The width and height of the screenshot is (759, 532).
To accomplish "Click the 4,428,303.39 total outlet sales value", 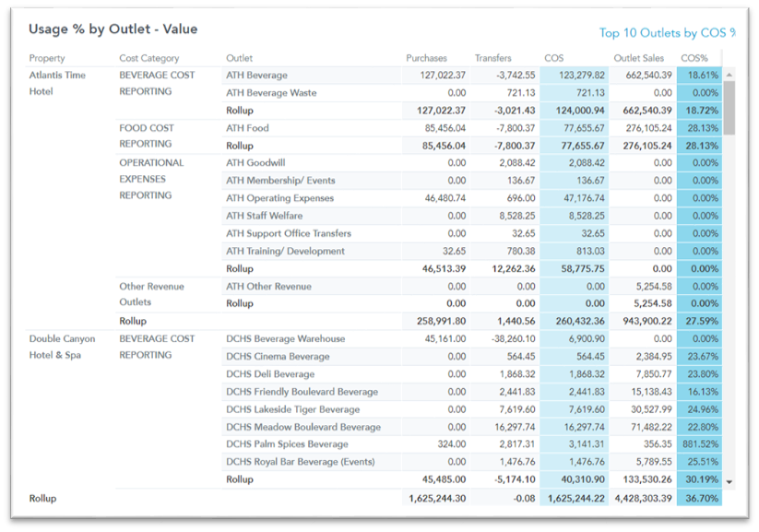I will pyautogui.click(x=644, y=498).
